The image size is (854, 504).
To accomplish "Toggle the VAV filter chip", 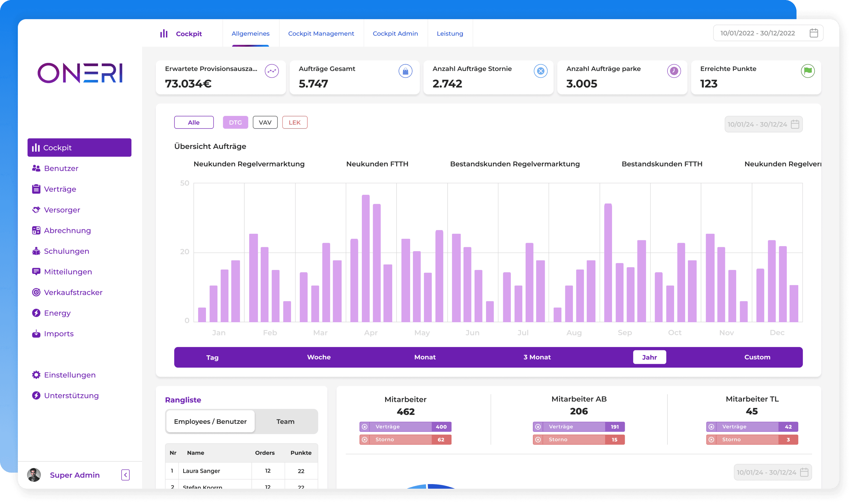I will pyautogui.click(x=265, y=123).
